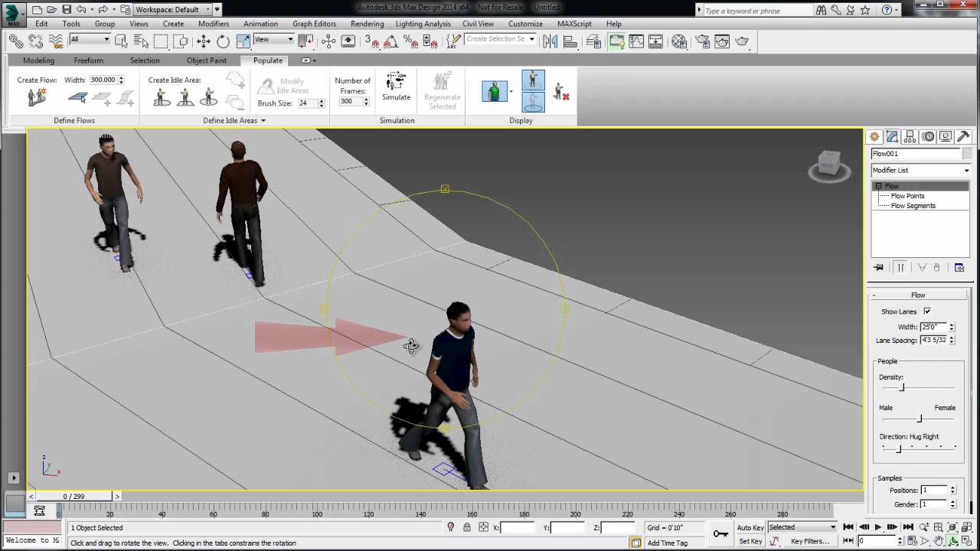Expand the Define Idle Areas panel arrow

pos(263,121)
